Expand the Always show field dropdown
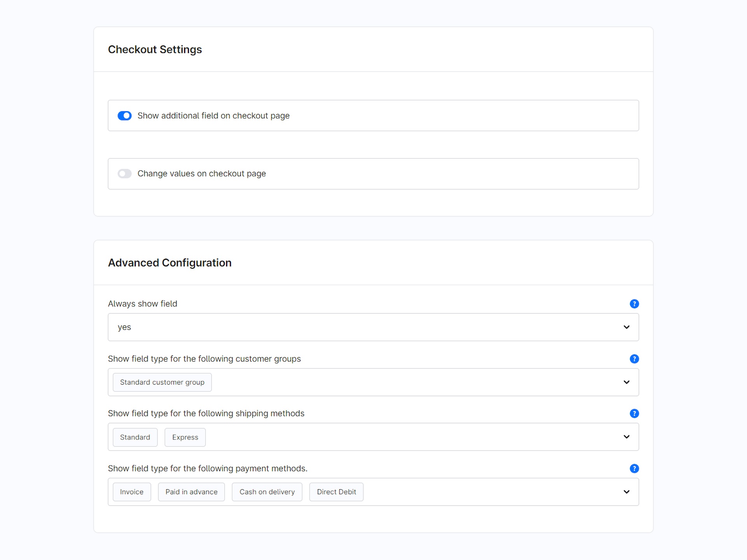The height and width of the screenshot is (560, 747). point(626,327)
